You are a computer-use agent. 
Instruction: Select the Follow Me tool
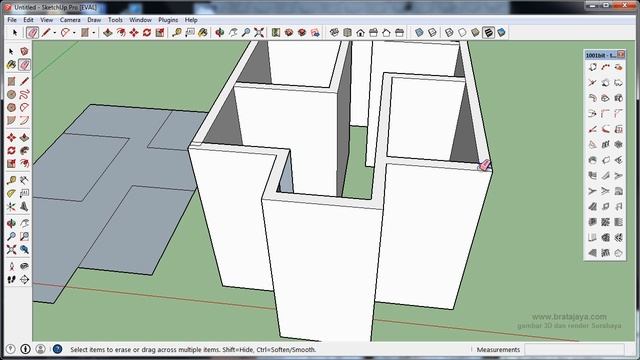click(24, 151)
